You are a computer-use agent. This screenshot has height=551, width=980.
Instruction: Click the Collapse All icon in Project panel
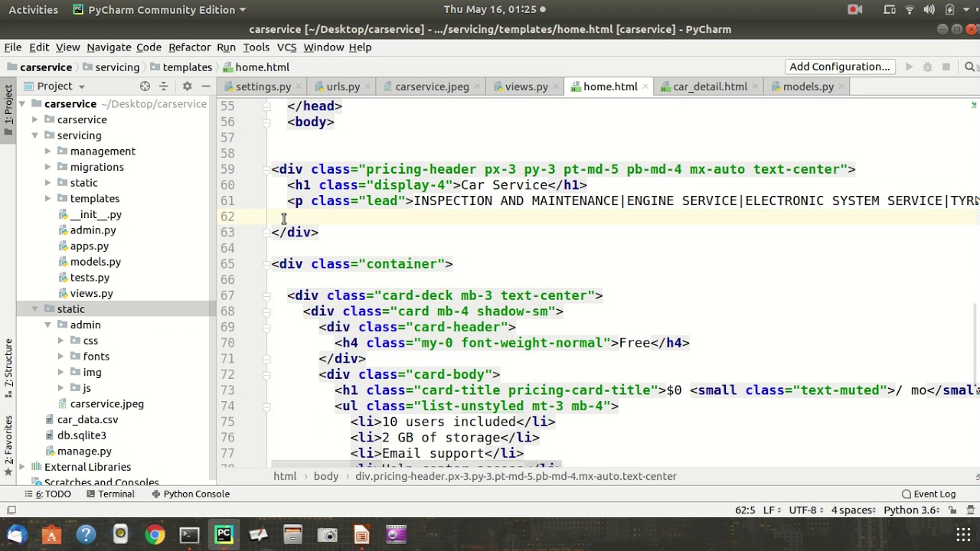pos(163,86)
